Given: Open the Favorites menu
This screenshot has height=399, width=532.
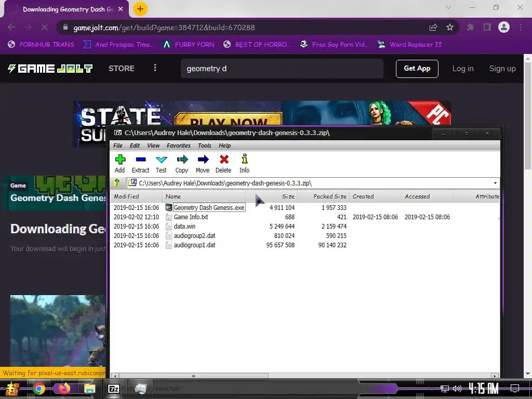Looking at the screenshot, I should coord(179,145).
